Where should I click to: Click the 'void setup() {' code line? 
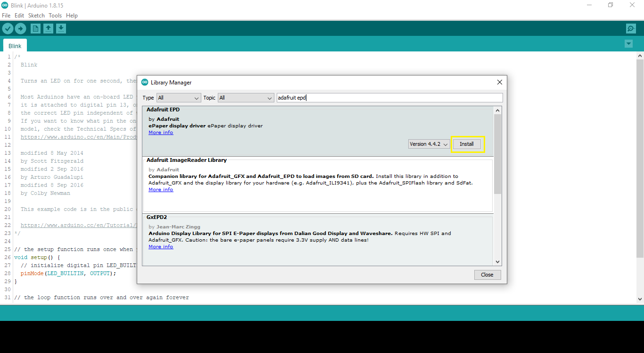tap(37, 257)
